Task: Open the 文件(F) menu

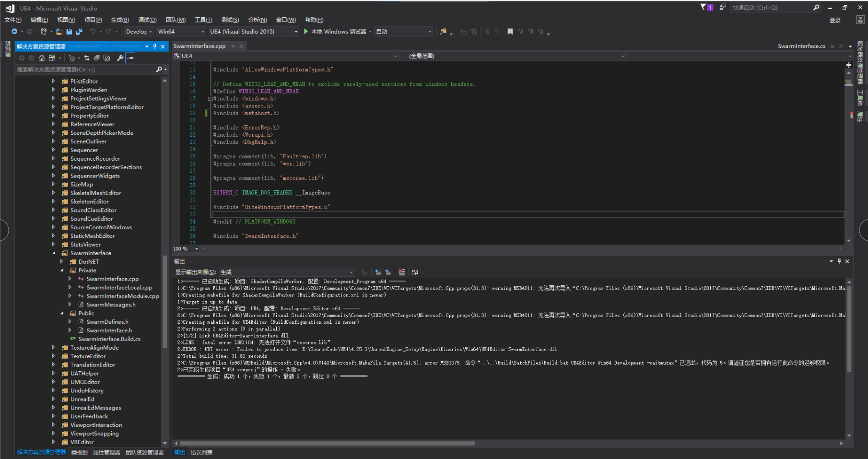Action: 13,20
